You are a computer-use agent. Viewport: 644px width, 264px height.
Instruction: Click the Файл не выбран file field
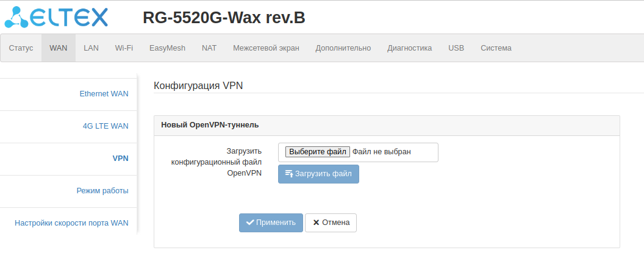pos(358,152)
